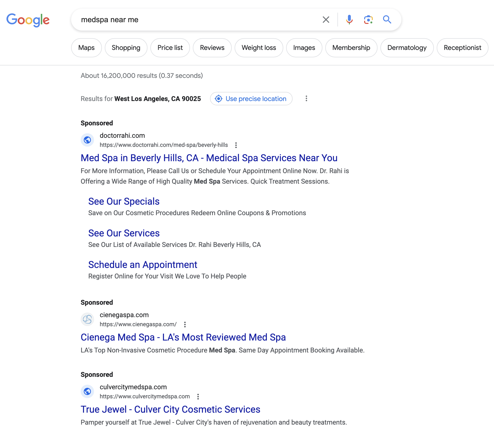The image size is (494, 448).
Task: Select the Reviews filter chip
Action: [x=212, y=48]
